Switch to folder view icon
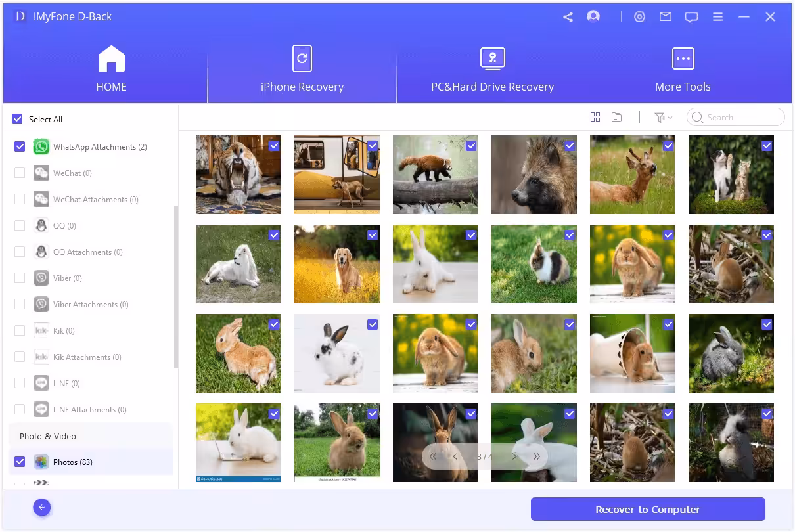Screen dimensions: 795x532 [616, 117]
